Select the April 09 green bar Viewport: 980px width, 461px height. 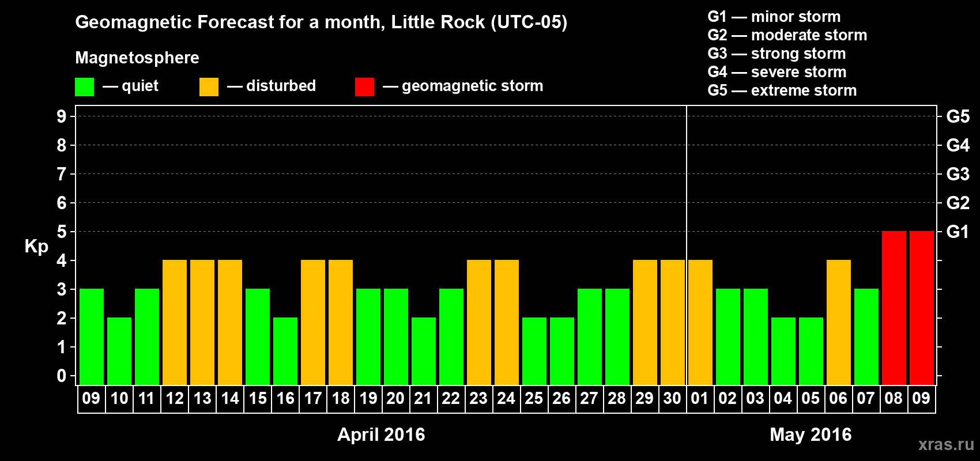coord(92,337)
